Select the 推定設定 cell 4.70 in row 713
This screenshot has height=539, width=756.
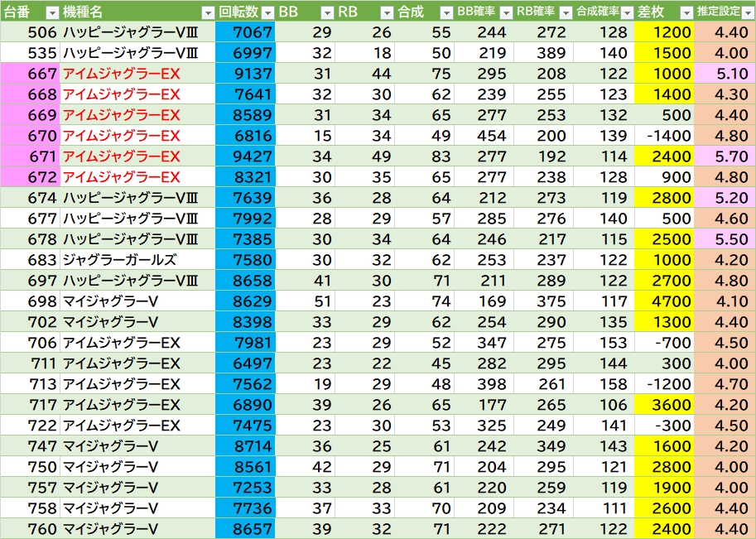point(725,384)
